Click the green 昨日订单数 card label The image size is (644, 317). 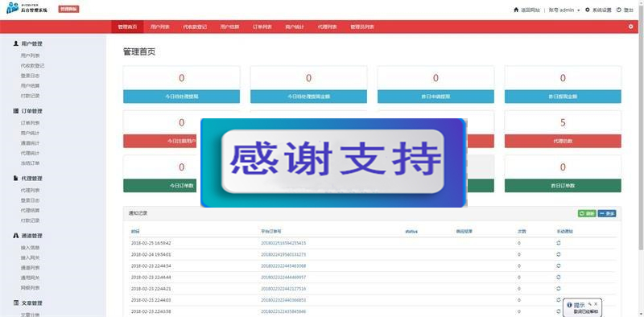[563, 186]
